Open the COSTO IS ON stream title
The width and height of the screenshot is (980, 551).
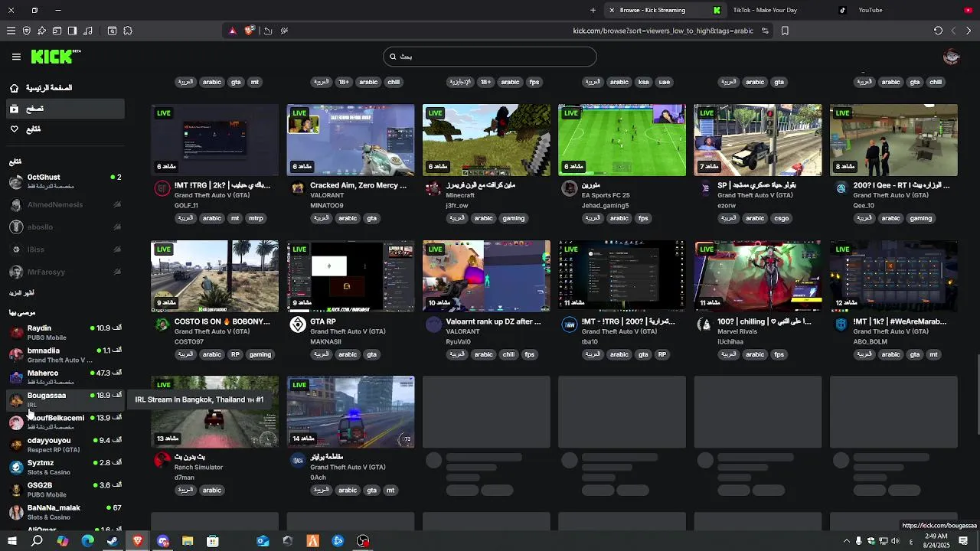pyautogui.click(x=222, y=321)
